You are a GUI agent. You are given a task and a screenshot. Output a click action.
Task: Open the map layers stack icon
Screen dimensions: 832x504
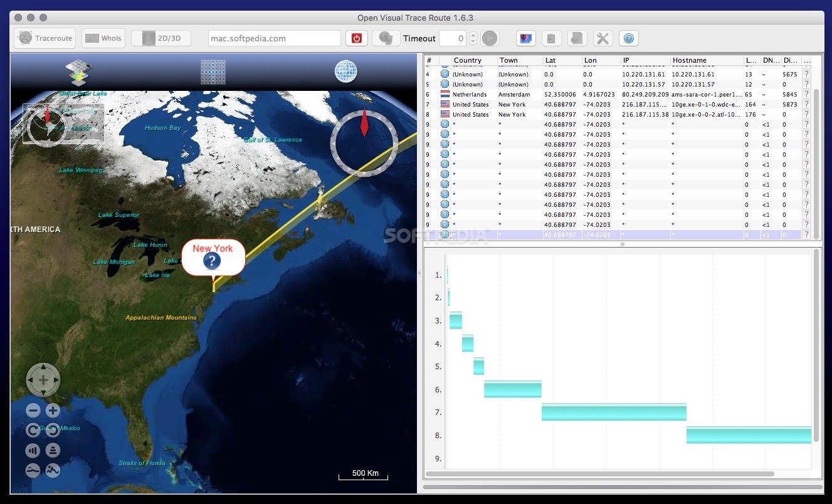(x=79, y=72)
